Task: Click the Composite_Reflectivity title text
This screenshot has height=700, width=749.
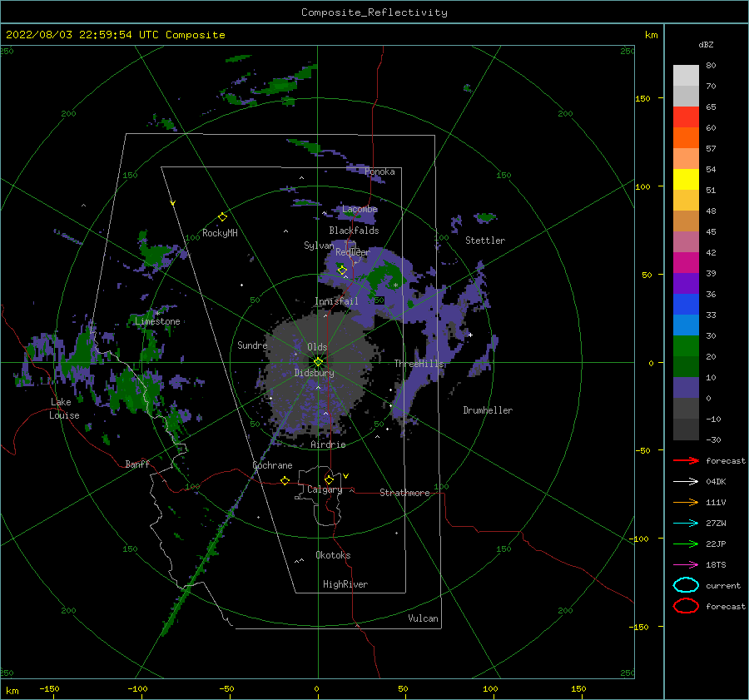Action: click(374, 12)
